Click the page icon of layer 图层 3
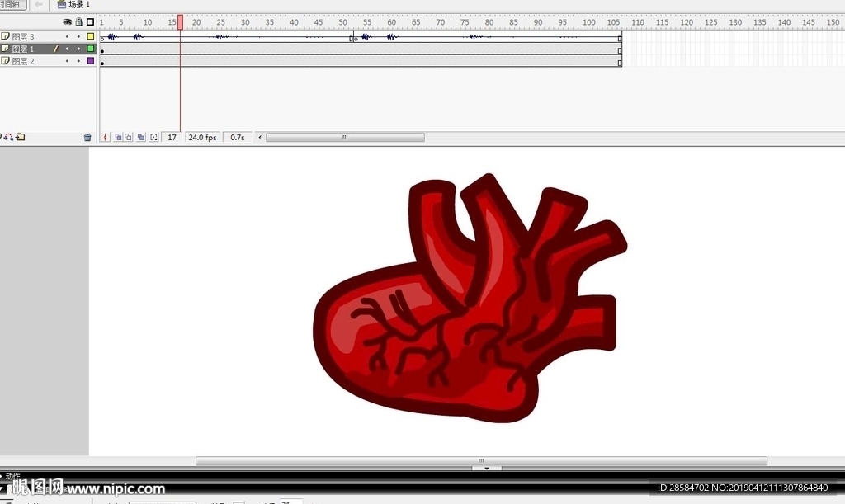This screenshot has width=845, height=504. pyautogui.click(x=5, y=36)
